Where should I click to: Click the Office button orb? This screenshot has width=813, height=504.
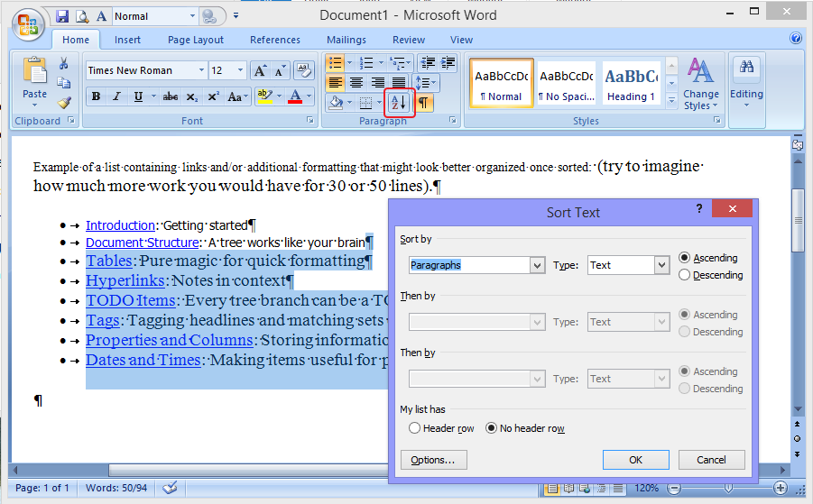[28, 24]
